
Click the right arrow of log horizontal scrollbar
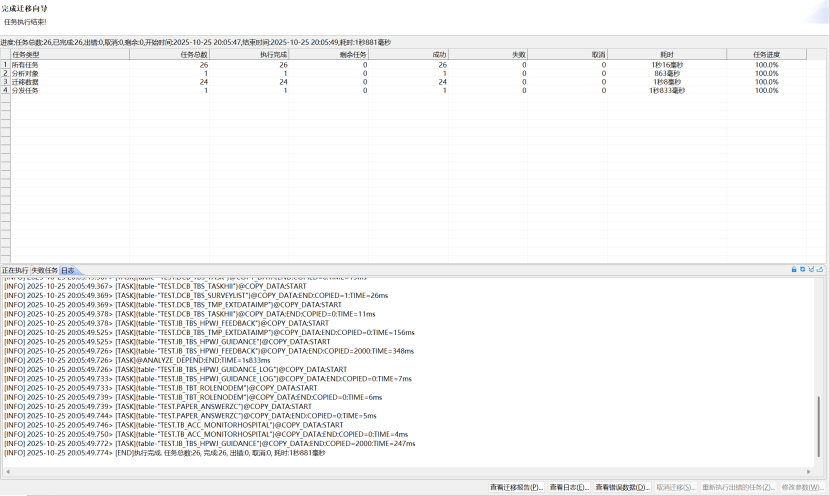tap(808, 472)
